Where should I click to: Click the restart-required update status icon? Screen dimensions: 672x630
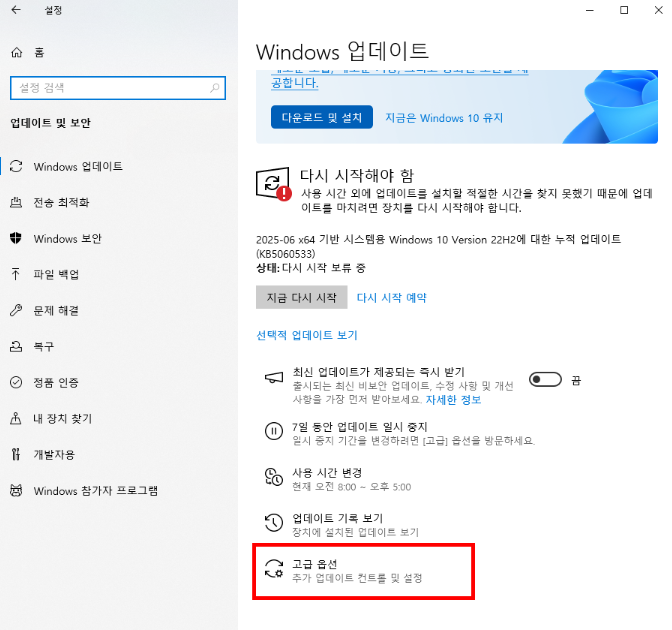point(273,183)
